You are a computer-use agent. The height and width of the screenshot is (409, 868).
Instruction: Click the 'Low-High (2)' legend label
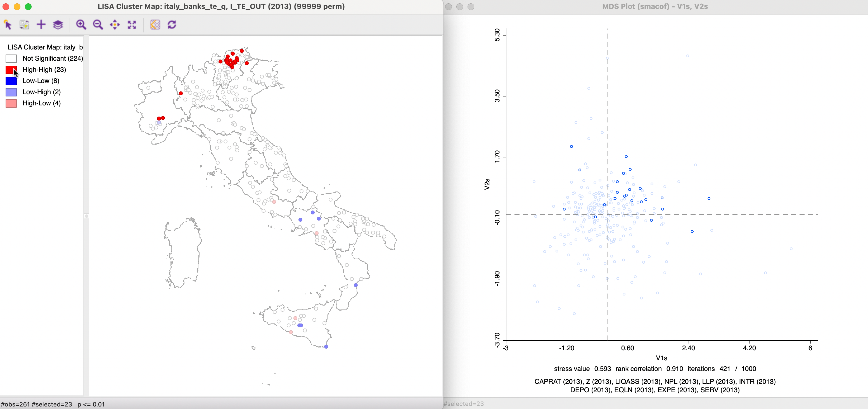41,92
